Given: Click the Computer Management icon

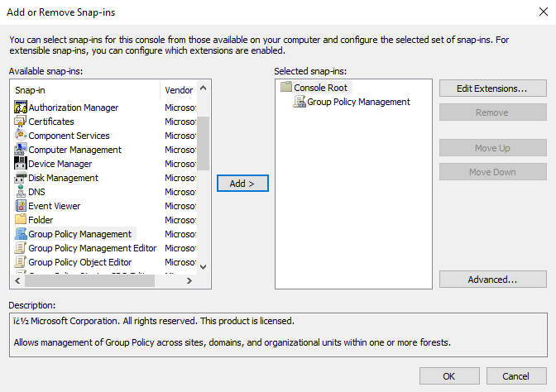Looking at the screenshot, I should point(21,150).
